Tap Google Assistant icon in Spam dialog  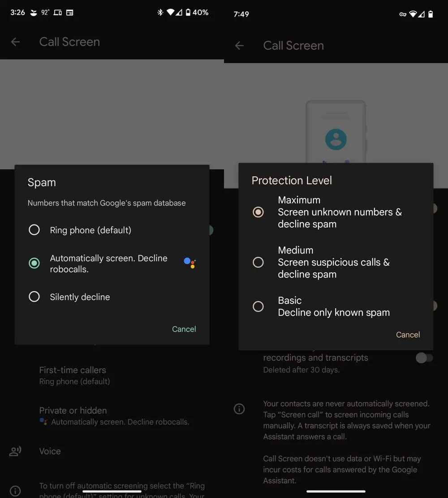(190, 263)
